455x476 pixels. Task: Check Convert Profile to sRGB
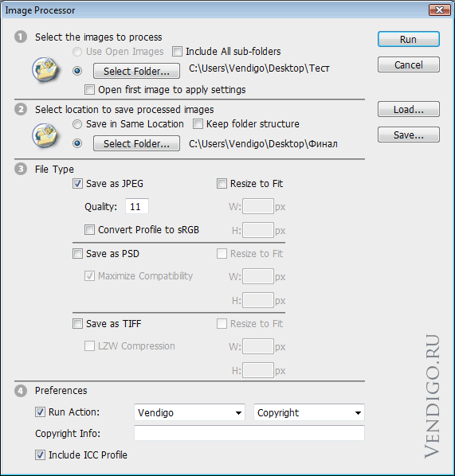[89, 229]
